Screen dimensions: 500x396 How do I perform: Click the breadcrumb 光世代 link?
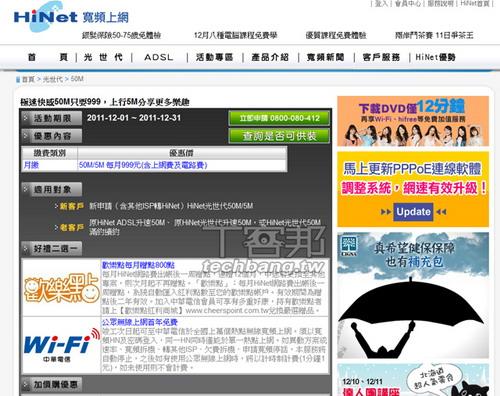tap(53, 79)
